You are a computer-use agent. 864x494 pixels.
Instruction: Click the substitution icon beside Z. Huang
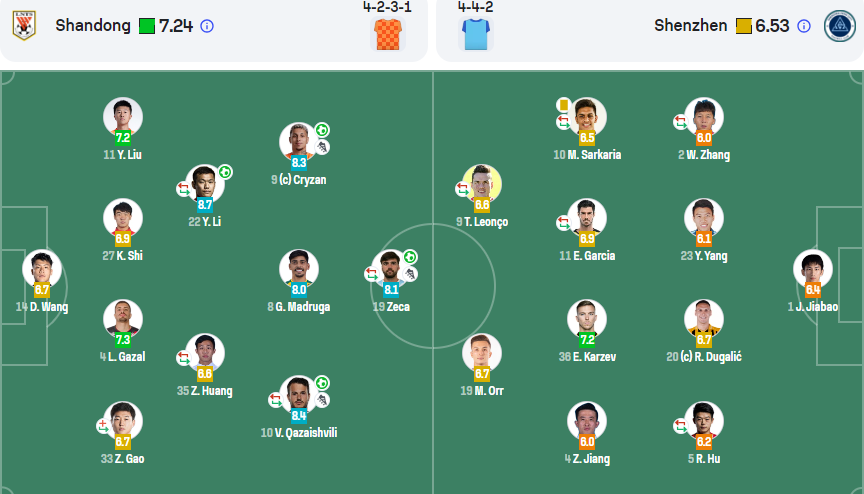click(x=183, y=357)
